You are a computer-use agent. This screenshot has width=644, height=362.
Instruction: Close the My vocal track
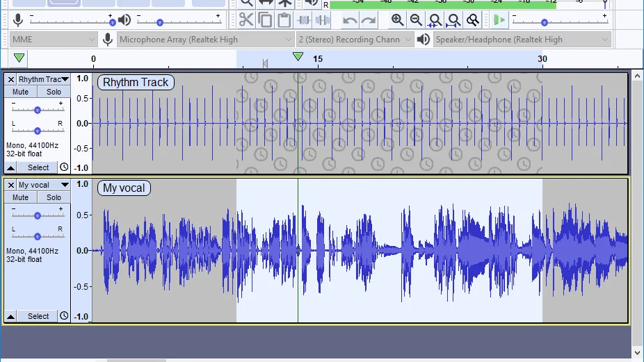click(11, 185)
